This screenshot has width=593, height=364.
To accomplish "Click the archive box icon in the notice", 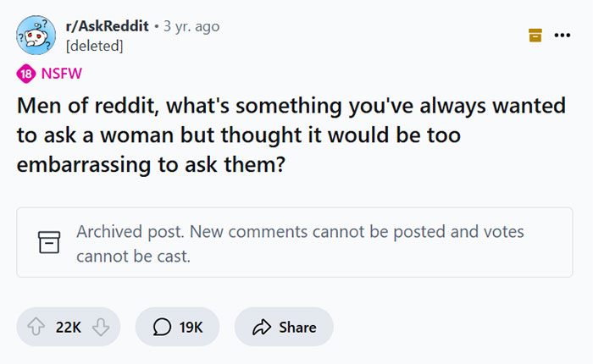I will tap(45, 243).
